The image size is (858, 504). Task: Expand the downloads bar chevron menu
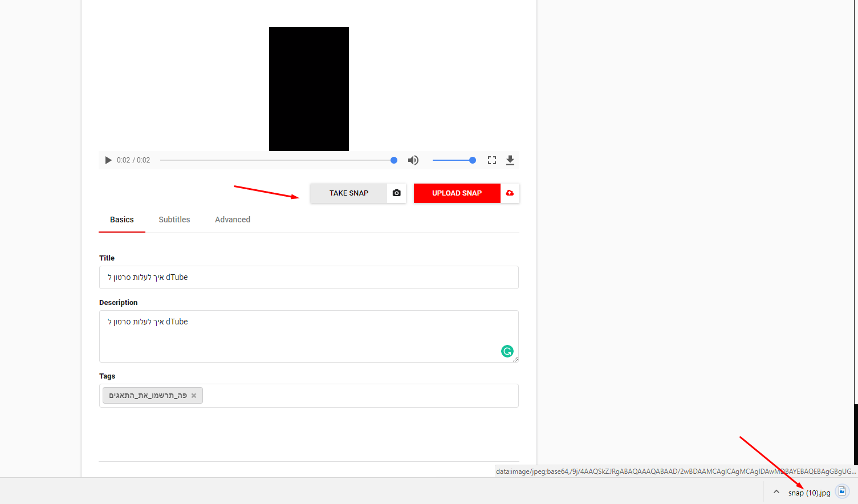point(776,491)
